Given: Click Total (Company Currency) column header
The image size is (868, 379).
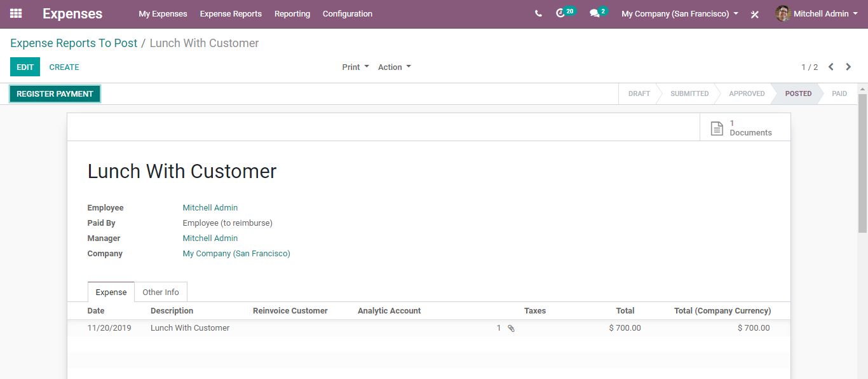Looking at the screenshot, I should [x=722, y=311].
